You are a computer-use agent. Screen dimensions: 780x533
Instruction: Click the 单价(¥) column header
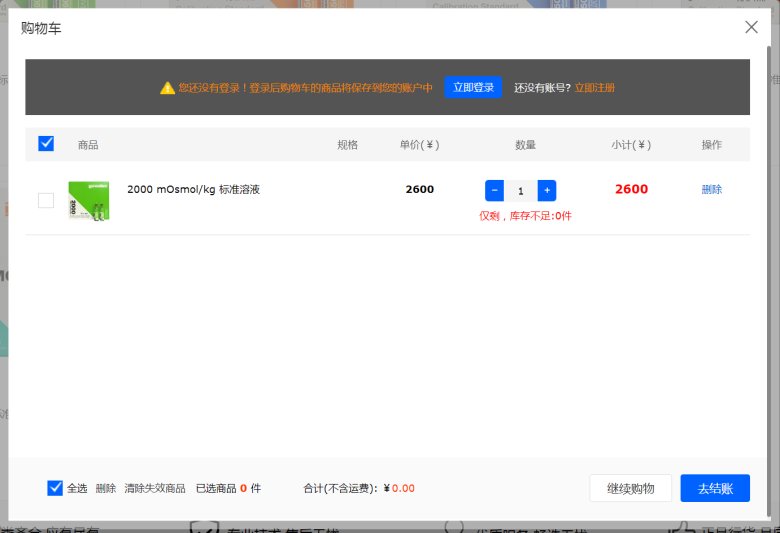click(x=419, y=145)
